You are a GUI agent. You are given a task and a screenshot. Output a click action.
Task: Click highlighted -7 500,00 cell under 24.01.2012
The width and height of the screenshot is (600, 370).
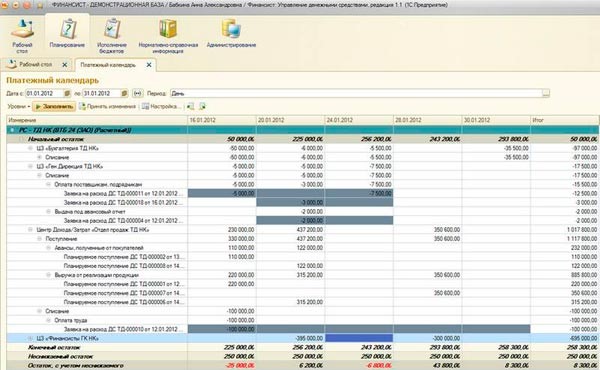(x=359, y=194)
